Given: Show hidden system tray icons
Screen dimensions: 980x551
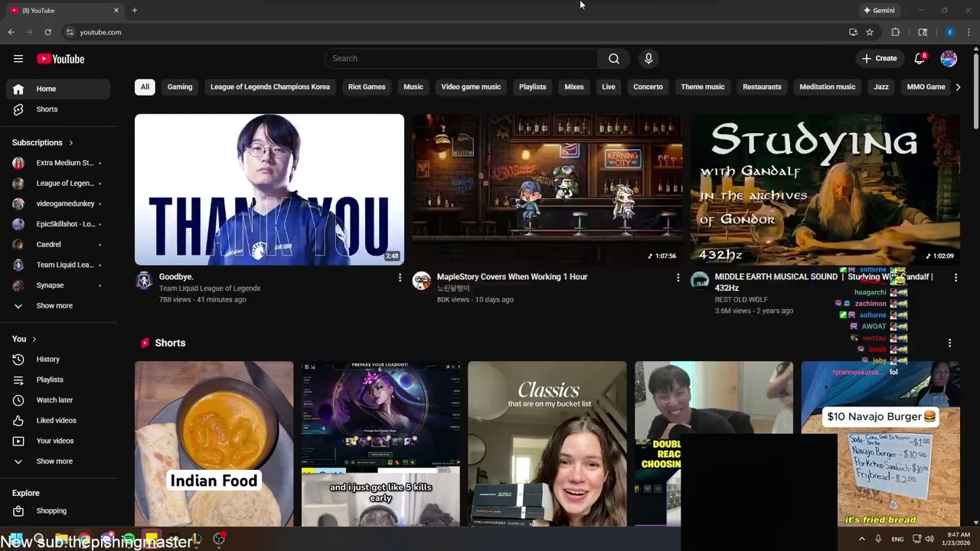Looking at the screenshot, I should (x=861, y=539).
